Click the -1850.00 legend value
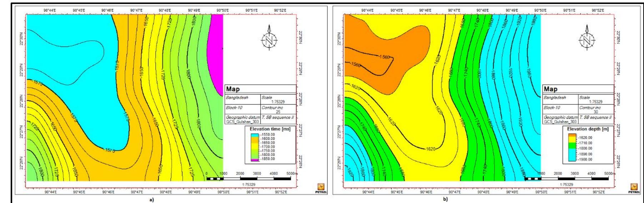The image size is (644, 203). pos(267,159)
